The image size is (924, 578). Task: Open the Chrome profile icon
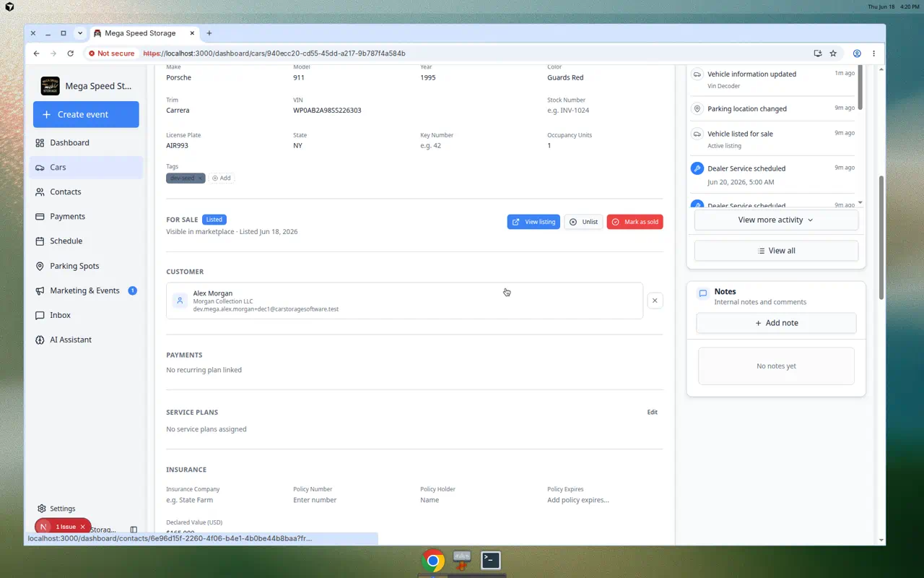coord(857,53)
